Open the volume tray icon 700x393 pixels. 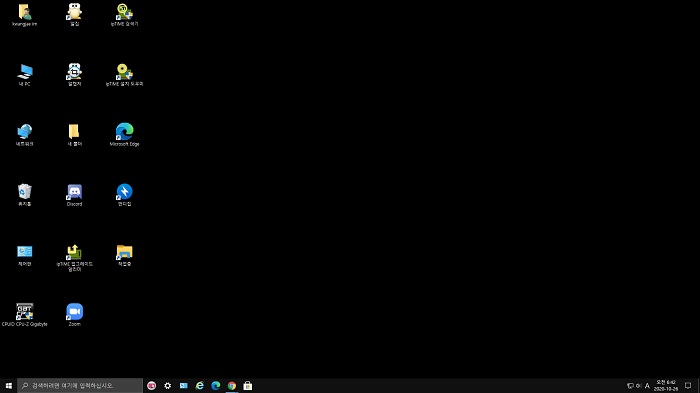[x=638, y=386]
